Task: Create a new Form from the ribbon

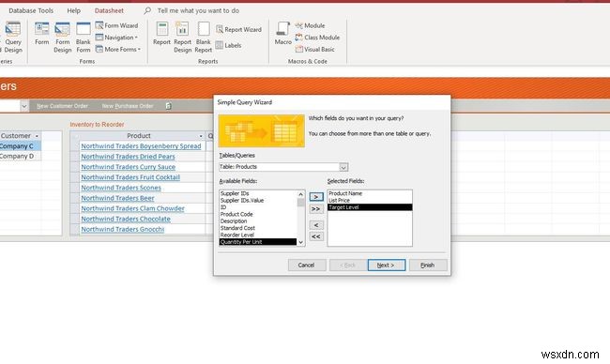Action: pos(41,34)
